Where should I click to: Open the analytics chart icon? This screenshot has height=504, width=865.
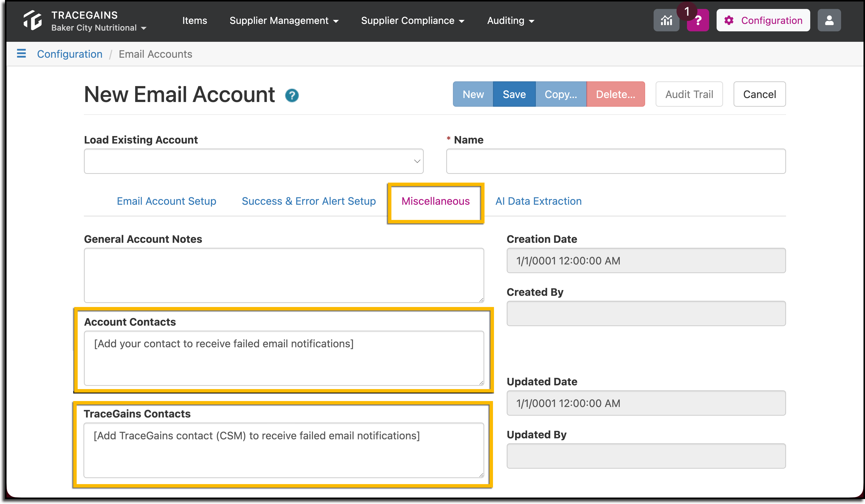[666, 21]
